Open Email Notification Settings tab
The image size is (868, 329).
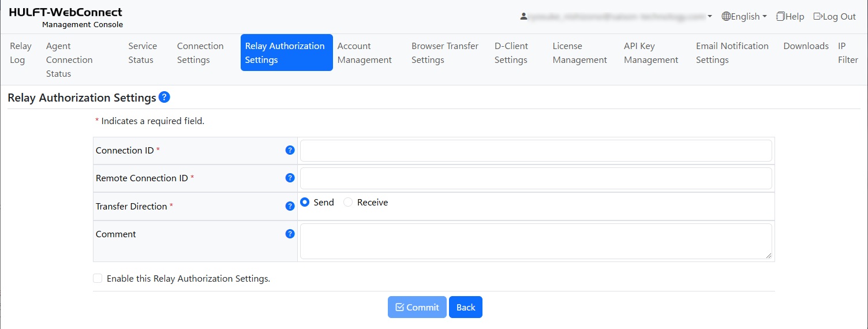pos(732,53)
